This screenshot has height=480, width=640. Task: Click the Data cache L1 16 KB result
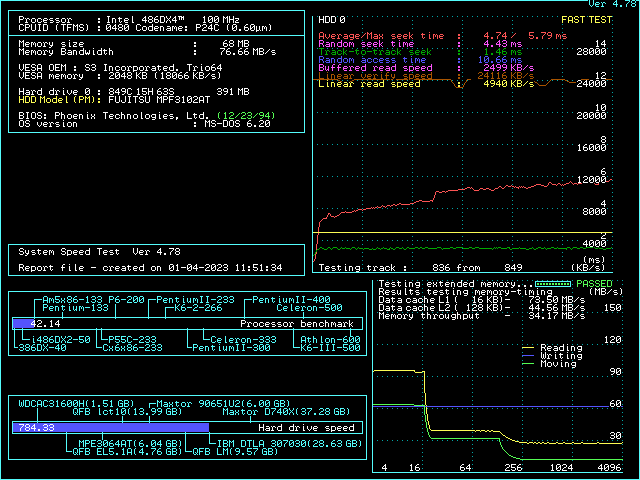(x=482, y=300)
